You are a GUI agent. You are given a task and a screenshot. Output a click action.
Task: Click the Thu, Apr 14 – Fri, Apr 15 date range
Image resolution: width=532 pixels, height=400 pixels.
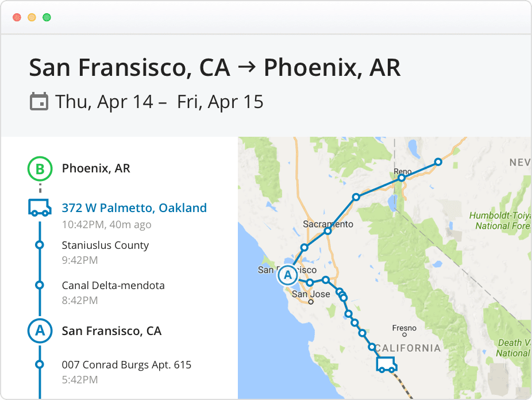[159, 102]
